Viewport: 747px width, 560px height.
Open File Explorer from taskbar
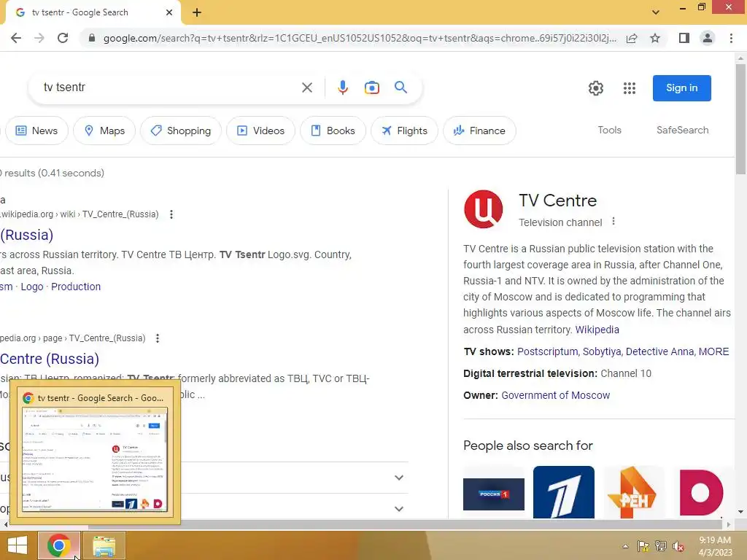click(104, 545)
